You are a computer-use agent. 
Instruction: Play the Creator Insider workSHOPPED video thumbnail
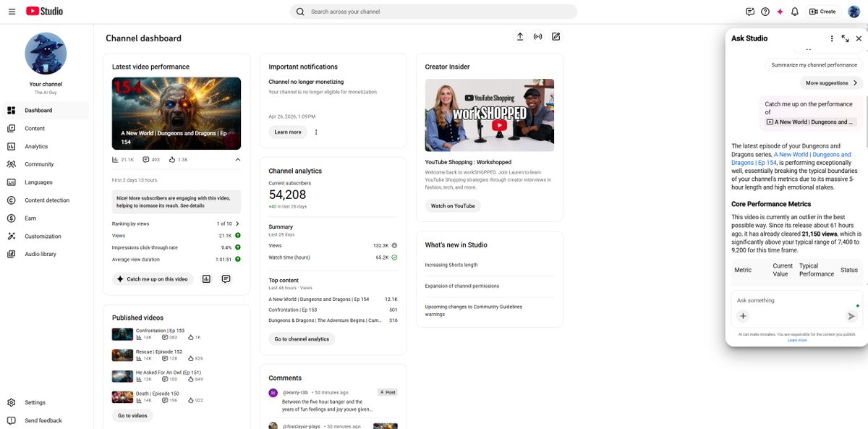pos(490,115)
